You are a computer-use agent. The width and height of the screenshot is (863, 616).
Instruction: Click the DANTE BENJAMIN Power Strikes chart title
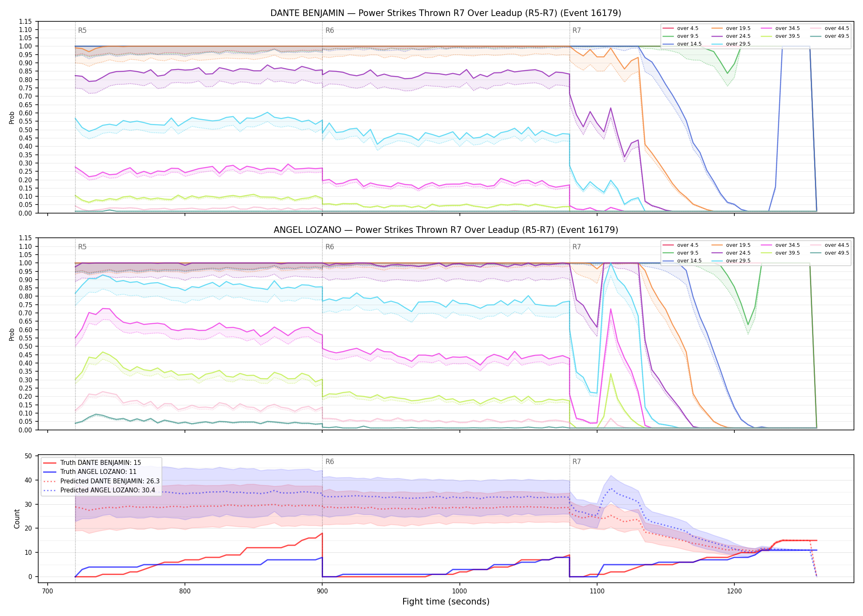click(x=445, y=13)
